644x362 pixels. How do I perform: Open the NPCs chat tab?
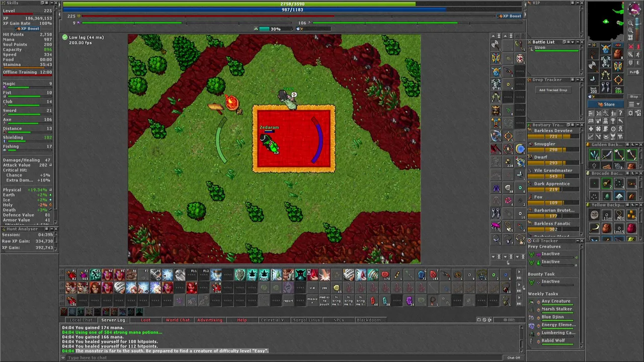pyautogui.click(x=339, y=320)
